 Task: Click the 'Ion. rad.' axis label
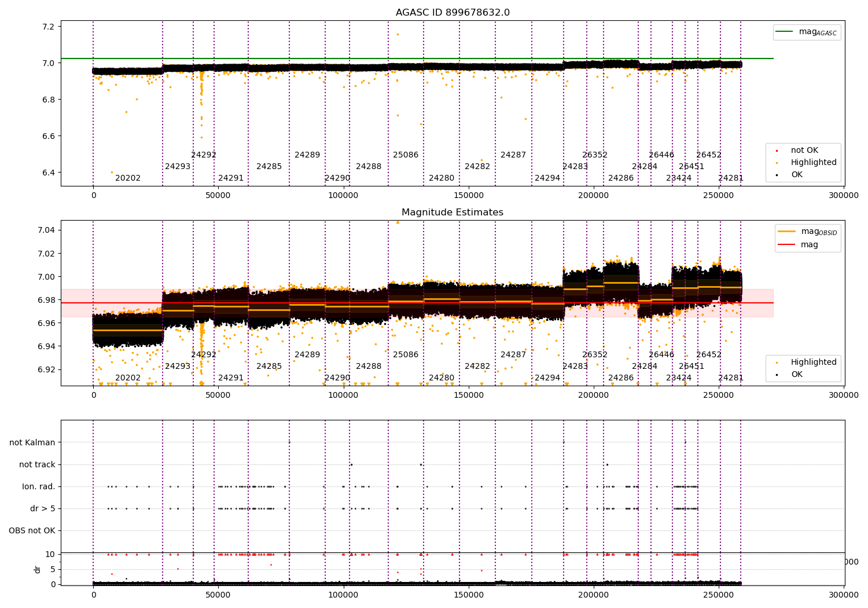(x=39, y=486)
